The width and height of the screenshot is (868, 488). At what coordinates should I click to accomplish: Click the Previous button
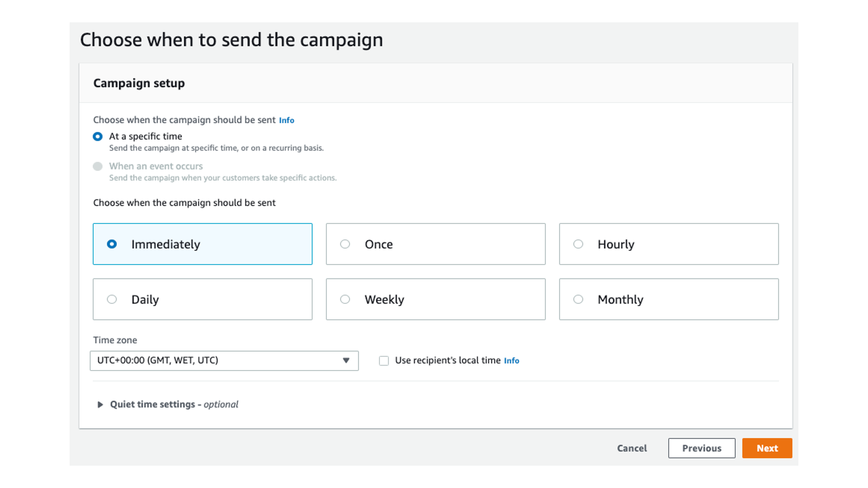(702, 448)
